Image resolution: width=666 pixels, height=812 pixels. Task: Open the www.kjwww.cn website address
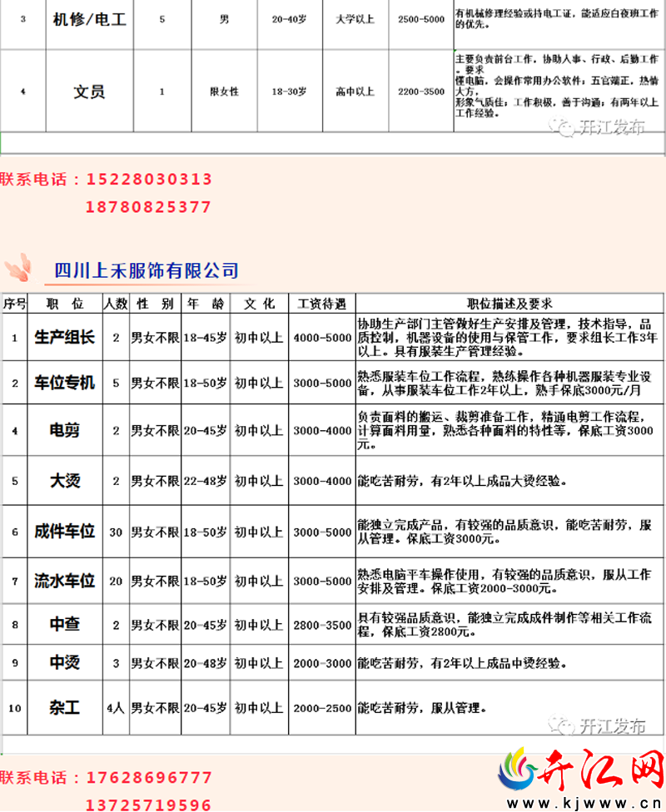click(584, 803)
